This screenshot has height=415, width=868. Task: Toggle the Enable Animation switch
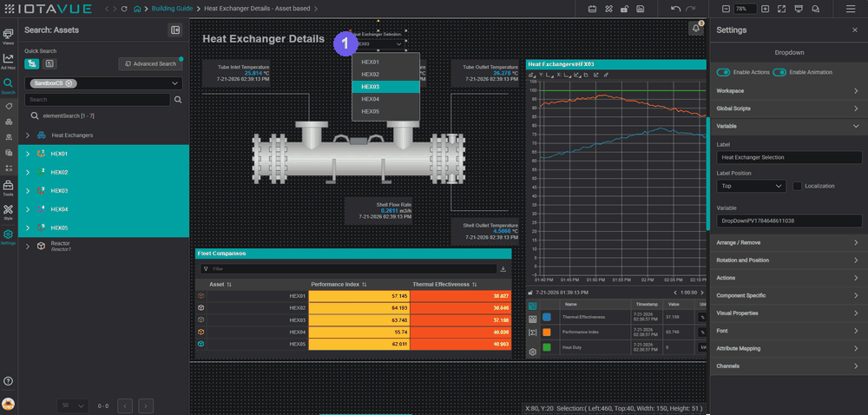(779, 72)
